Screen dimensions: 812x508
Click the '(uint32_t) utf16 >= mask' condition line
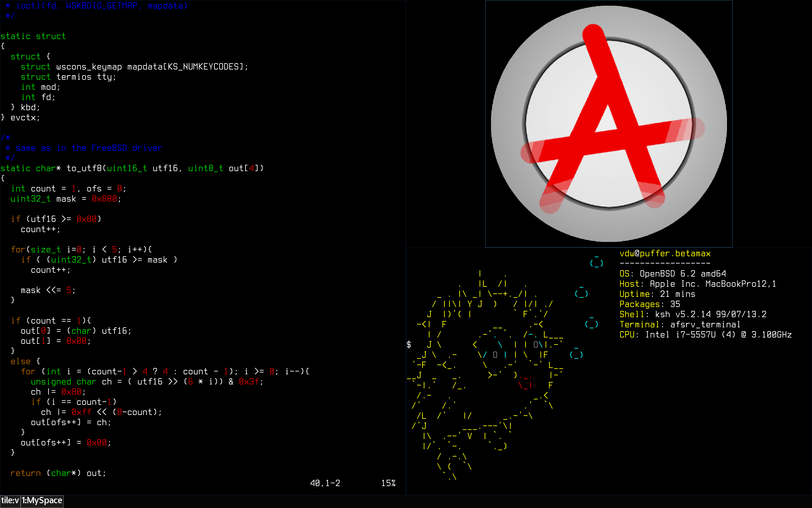[x=99, y=260]
